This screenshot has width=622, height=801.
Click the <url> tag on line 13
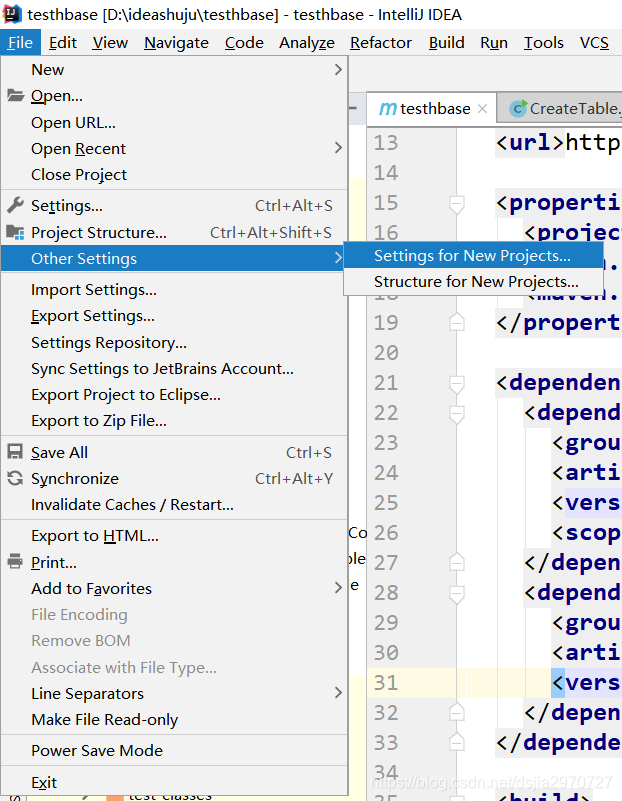point(530,143)
